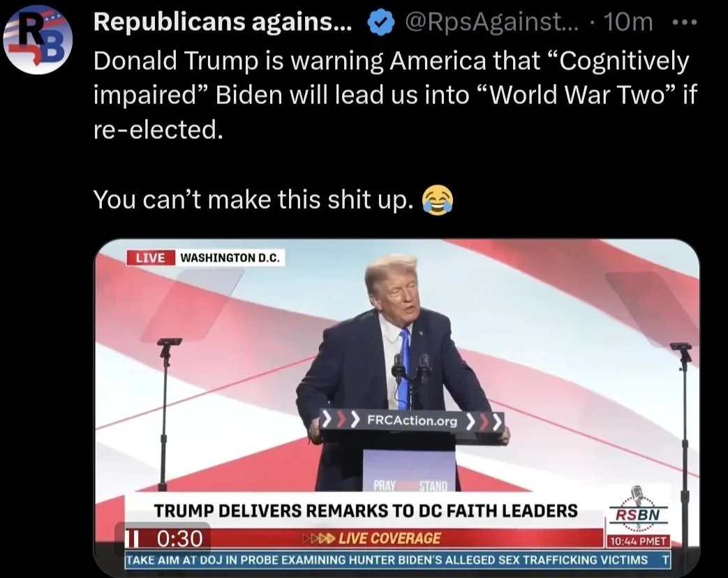
Task: Click the Trump Delivers Remarks headline banner
Action: click(365, 511)
